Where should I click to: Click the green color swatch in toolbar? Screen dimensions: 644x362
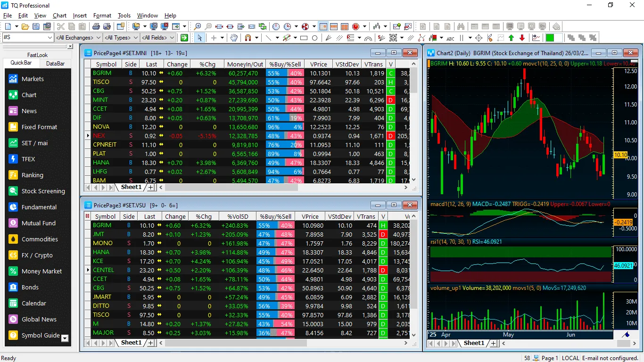[550, 38]
